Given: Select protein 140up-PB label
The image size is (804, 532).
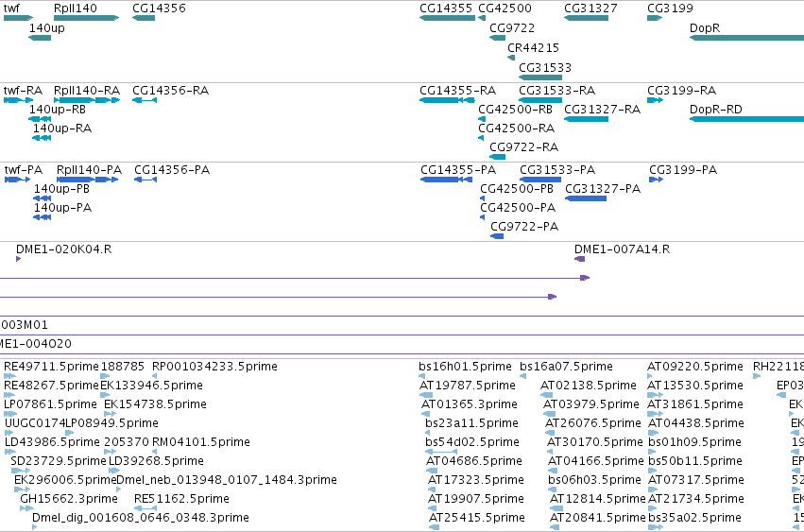Looking at the screenshot, I should [x=61, y=189].
